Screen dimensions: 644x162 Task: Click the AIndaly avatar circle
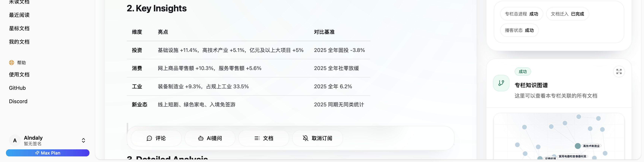pos(15,141)
